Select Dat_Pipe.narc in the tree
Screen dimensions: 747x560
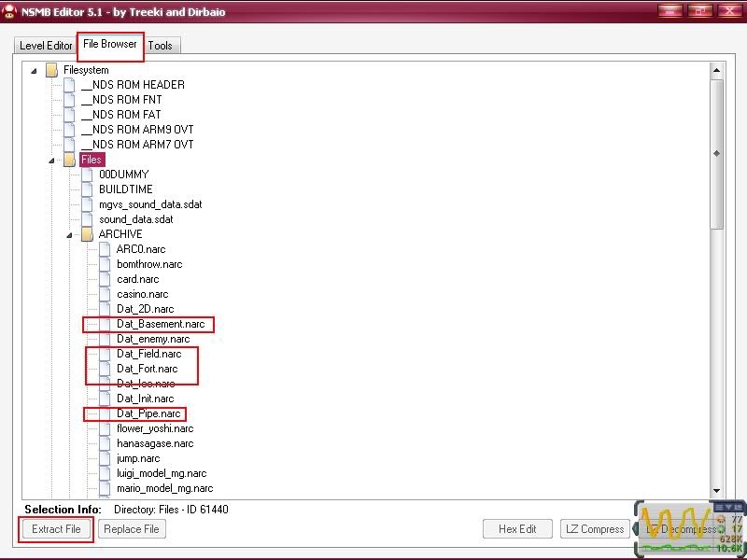click(148, 413)
